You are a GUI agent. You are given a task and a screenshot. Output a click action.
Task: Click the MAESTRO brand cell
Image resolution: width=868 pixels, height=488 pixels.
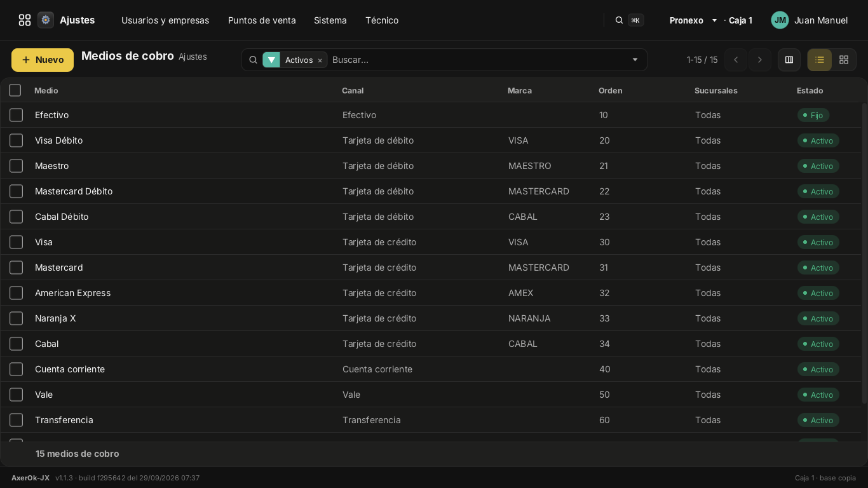click(x=530, y=166)
